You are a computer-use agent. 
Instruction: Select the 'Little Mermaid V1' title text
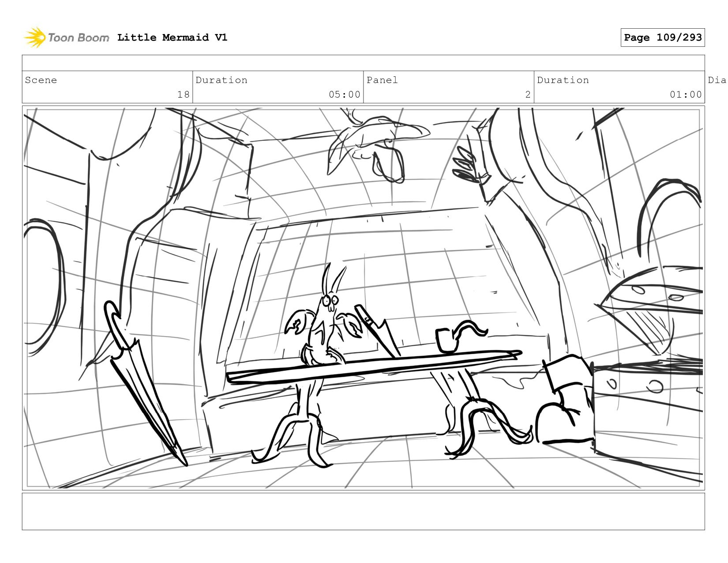pyautogui.click(x=172, y=38)
